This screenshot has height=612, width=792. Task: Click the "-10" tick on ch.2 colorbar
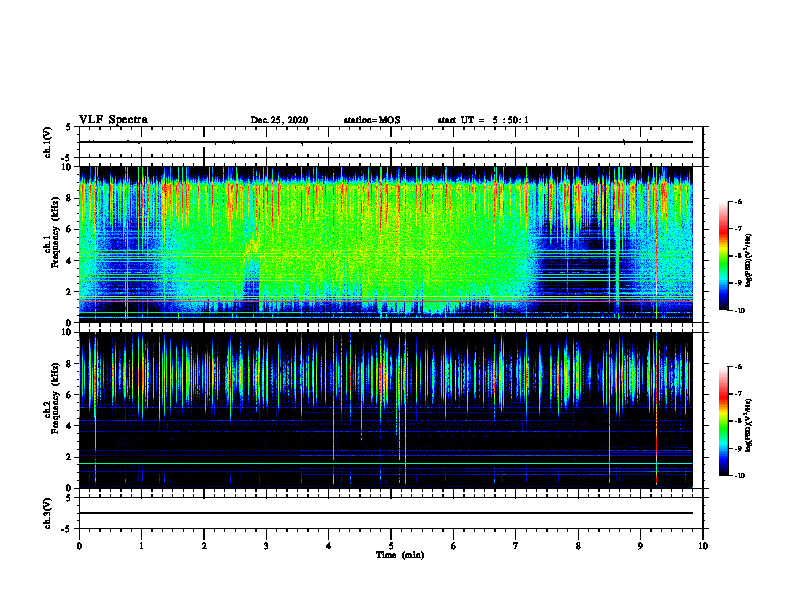739,476
